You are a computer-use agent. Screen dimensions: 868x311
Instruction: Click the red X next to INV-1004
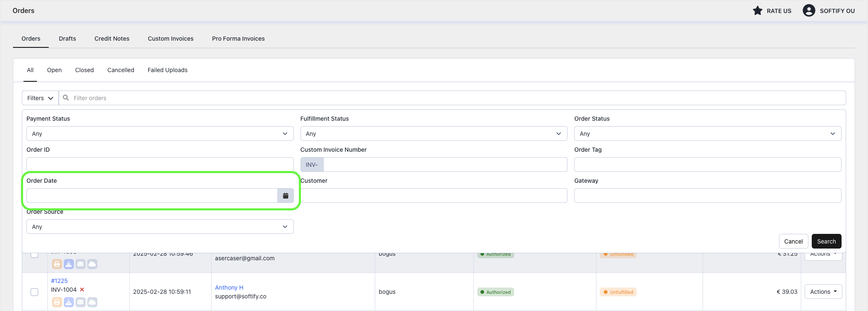[x=82, y=290]
